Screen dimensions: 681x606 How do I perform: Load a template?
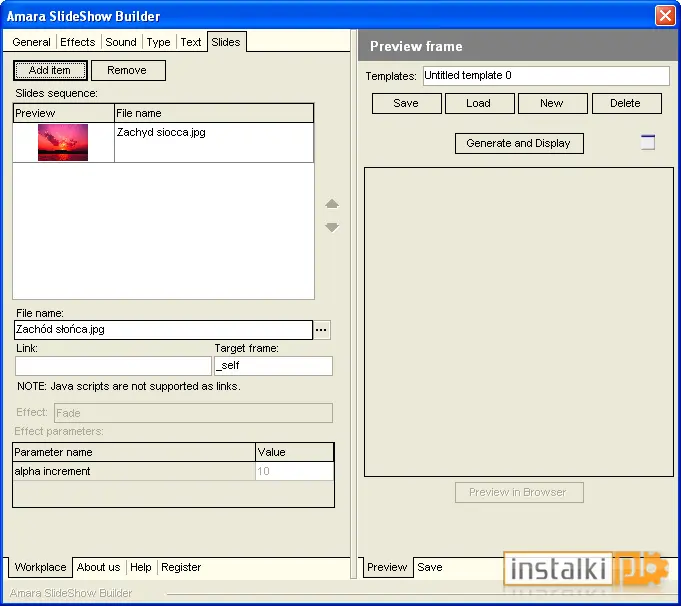[479, 103]
